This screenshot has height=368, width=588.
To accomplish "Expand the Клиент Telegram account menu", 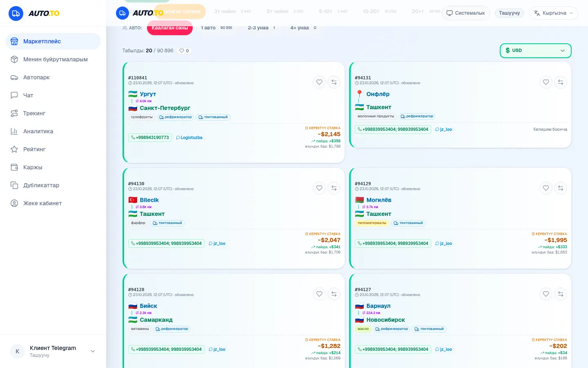I will pyautogui.click(x=53, y=351).
